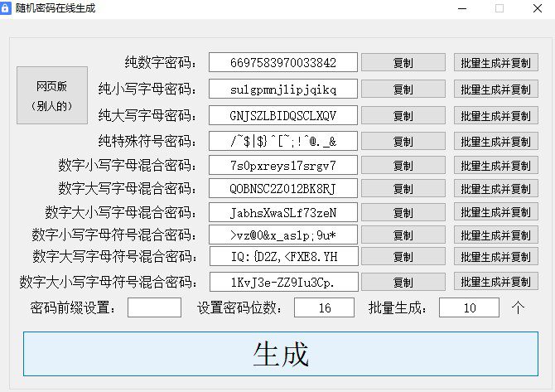
Task: Batch generate and copy 数字大写字母混合密码
Action: coord(496,188)
